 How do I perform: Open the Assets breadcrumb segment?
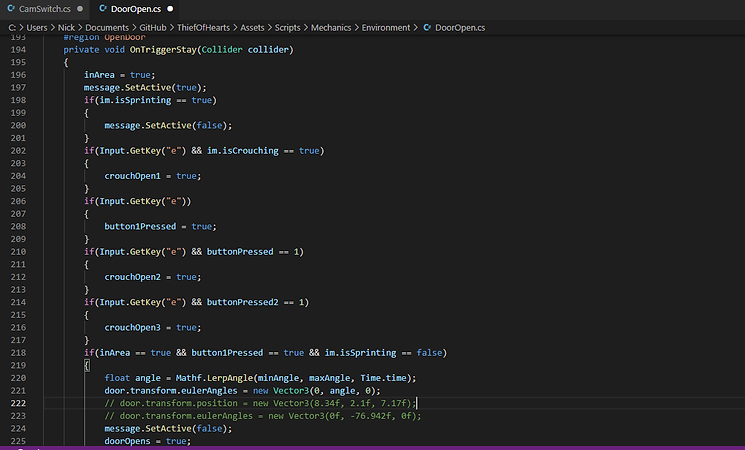tap(252, 28)
